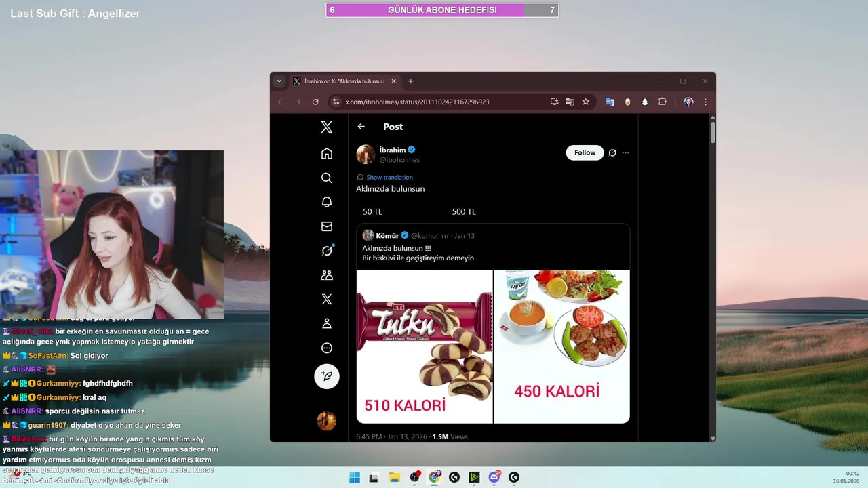The image size is (868, 488).
Task: Click Kömür's small avatar in quote
Action: pos(368,235)
